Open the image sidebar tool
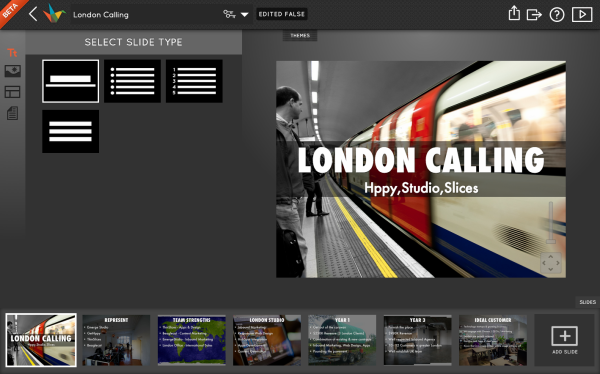The height and width of the screenshot is (374, 600). click(x=13, y=71)
